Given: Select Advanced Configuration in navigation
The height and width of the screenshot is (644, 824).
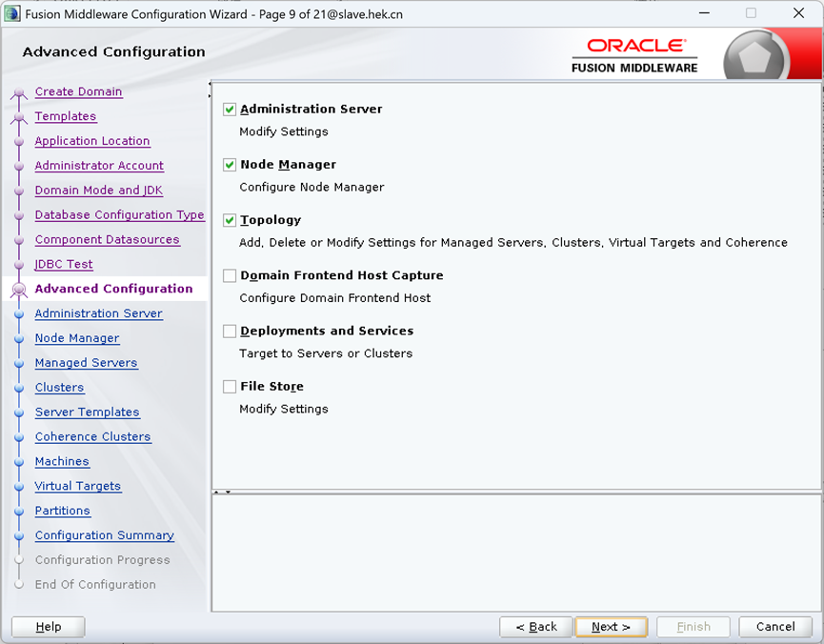Looking at the screenshot, I should (113, 289).
